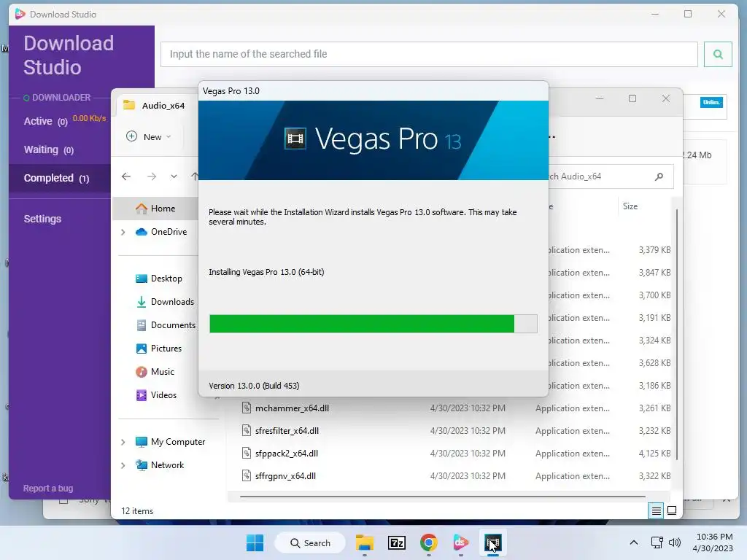Click the network tray icon
The image size is (747, 560).
[x=657, y=542]
